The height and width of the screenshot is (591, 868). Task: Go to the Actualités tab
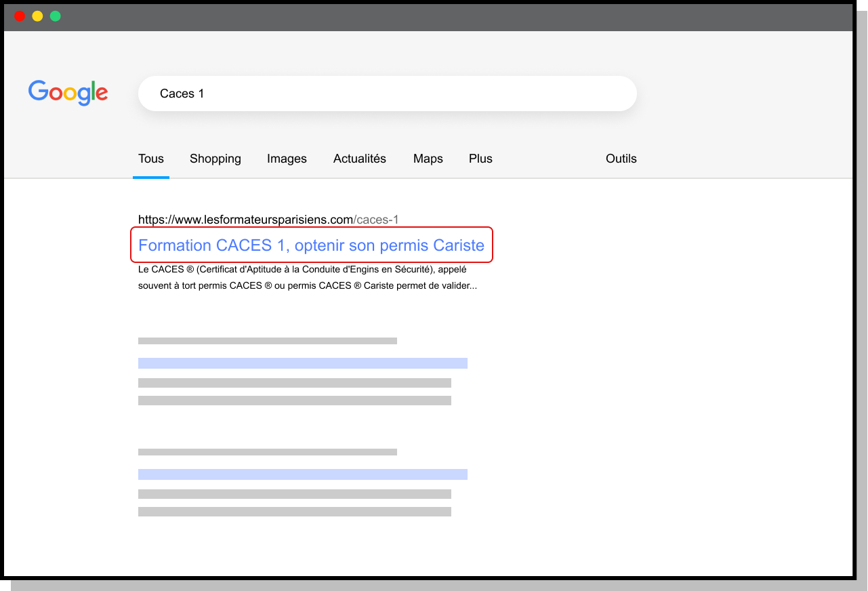point(360,159)
